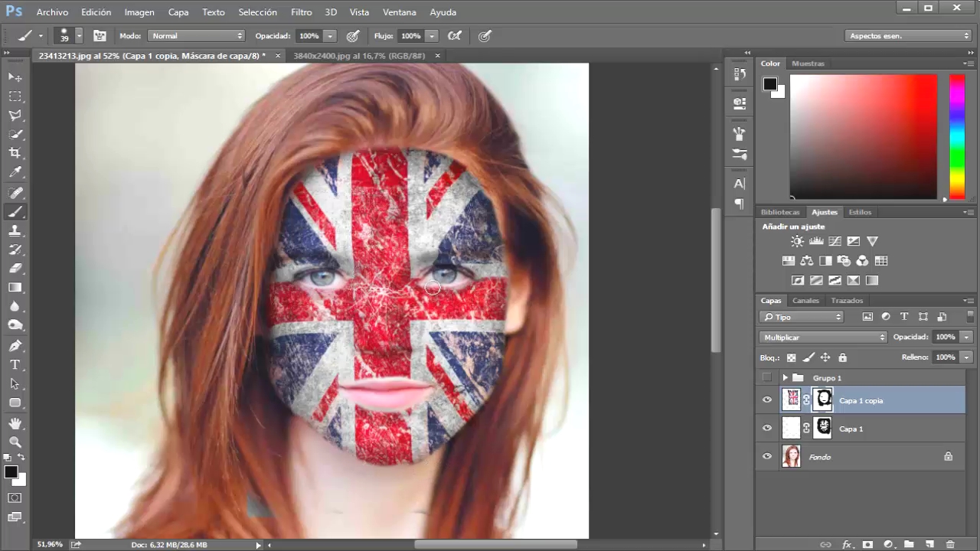This screenshot has height=551, width=980.
Task: Select the Eraser tool
Action: pos(15,269)
